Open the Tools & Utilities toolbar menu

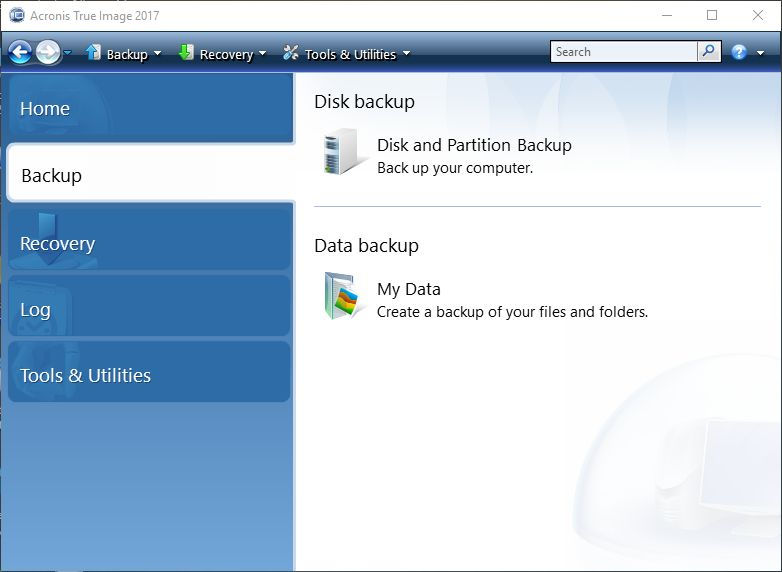[350, 54]
